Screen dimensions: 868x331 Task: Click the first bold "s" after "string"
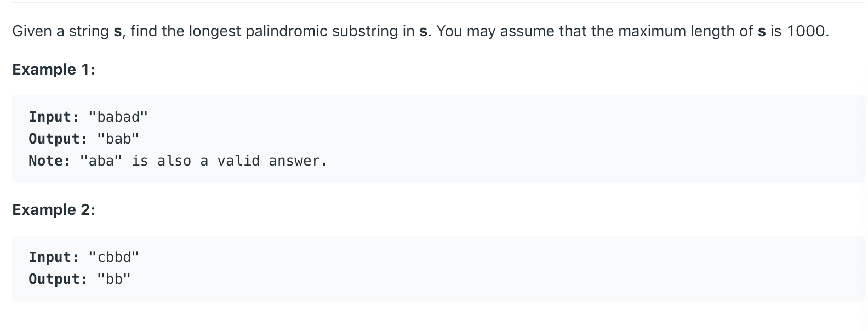tap(117, 32)
